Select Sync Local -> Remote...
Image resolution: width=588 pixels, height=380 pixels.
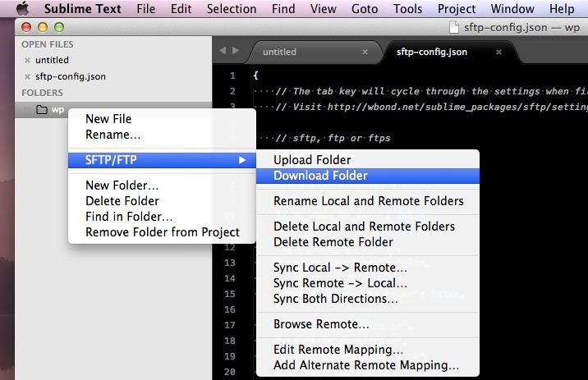click(368, 268)
